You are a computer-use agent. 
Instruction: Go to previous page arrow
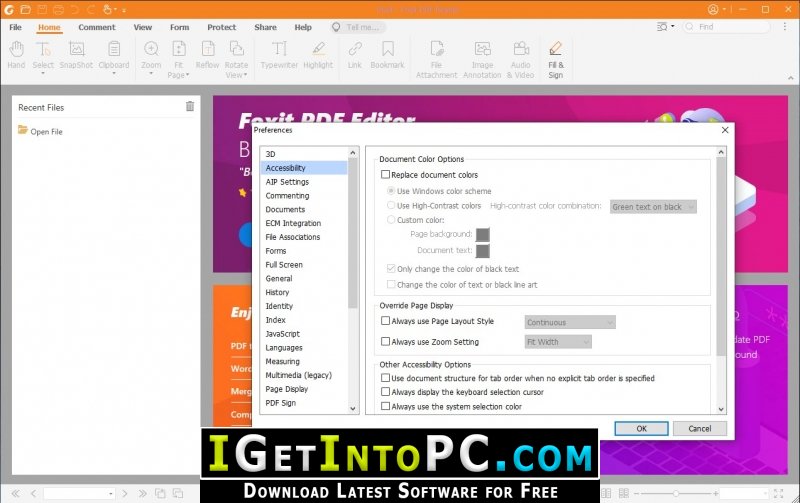point(33,493)
